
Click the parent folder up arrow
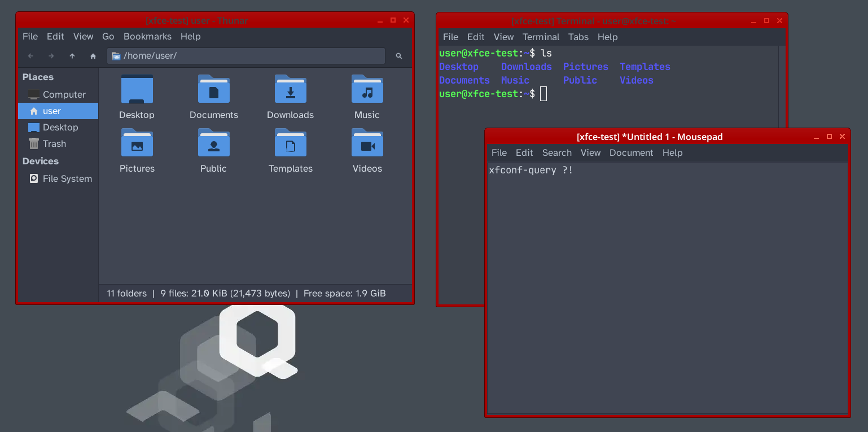point(72,56)
